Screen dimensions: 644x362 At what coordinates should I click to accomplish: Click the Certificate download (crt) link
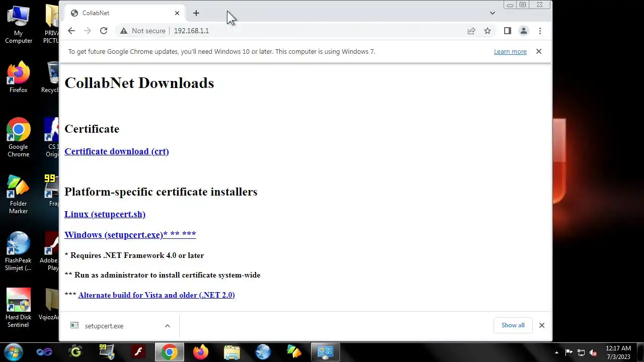(x=117, y=151)
